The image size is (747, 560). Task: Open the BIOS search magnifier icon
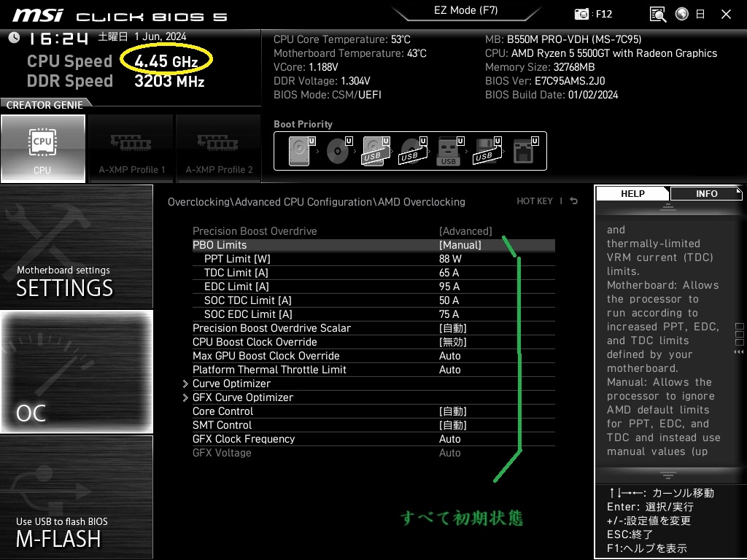point(658,15)
